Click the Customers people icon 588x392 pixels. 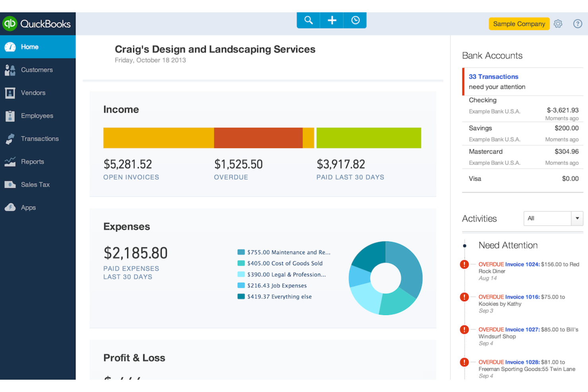(x=10, y=70)
